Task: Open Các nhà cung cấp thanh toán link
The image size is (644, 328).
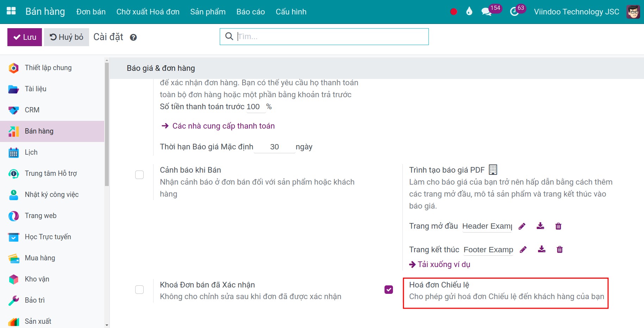Action: (223, 126)
